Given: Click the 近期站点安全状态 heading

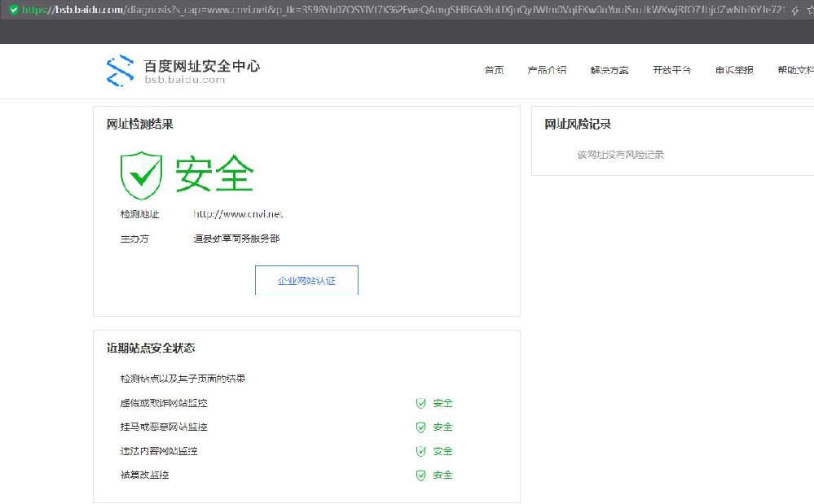Looking at the screenshot, I should (151, 348).
